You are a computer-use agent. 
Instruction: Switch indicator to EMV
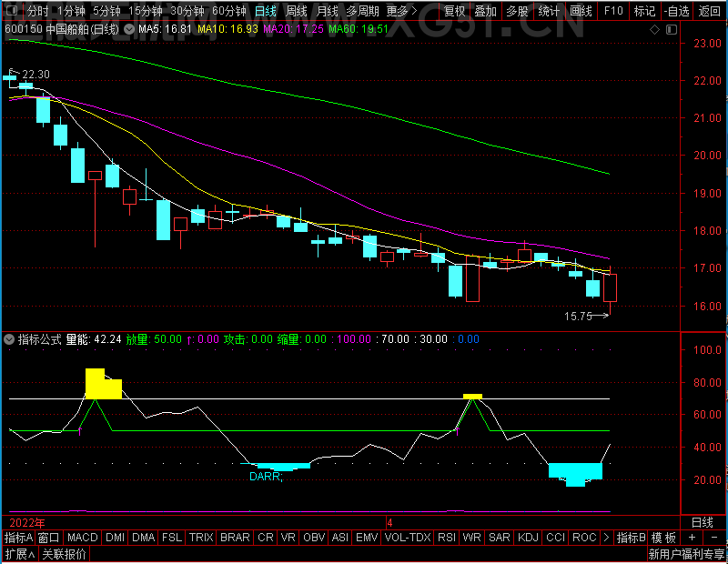click(x=367, y=538)
